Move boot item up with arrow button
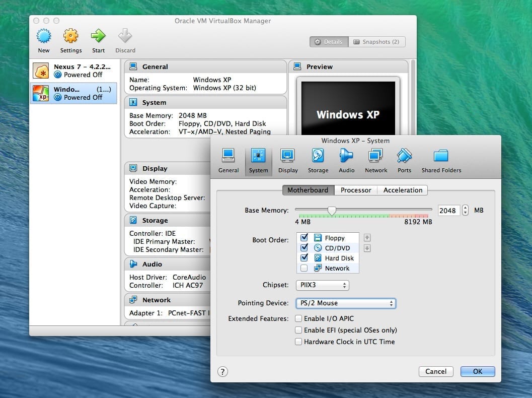 click(x=367, y=238)
